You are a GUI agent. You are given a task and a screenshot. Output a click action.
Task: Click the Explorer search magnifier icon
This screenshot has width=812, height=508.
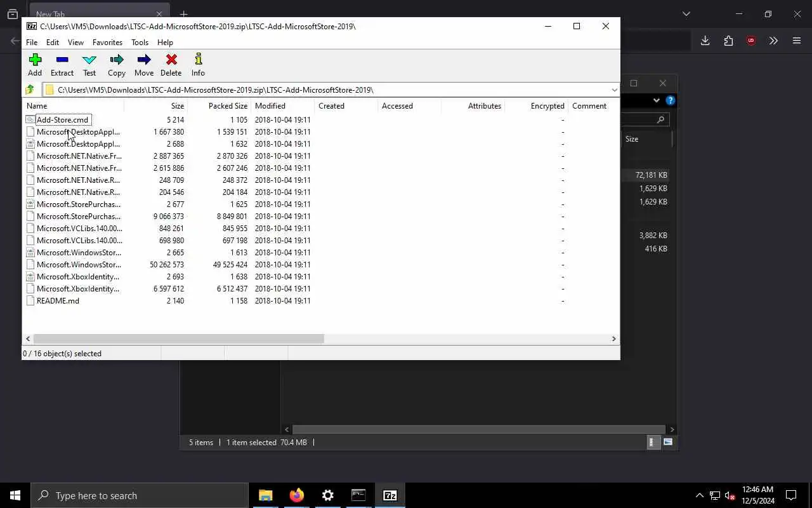[x=660, y=119]
